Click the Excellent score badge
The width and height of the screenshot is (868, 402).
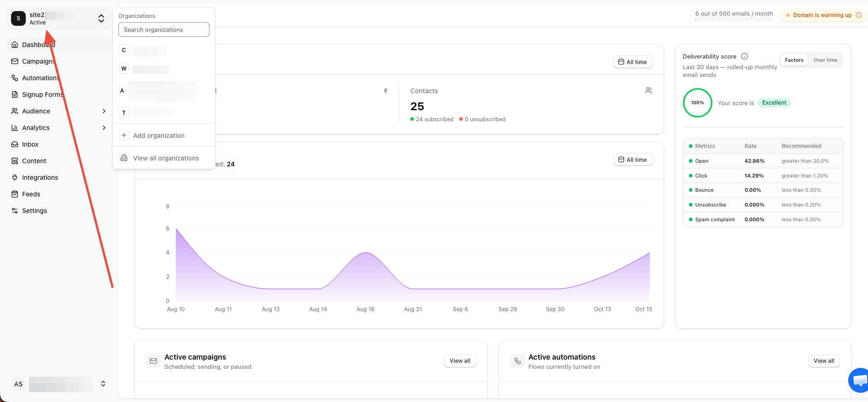774,103
